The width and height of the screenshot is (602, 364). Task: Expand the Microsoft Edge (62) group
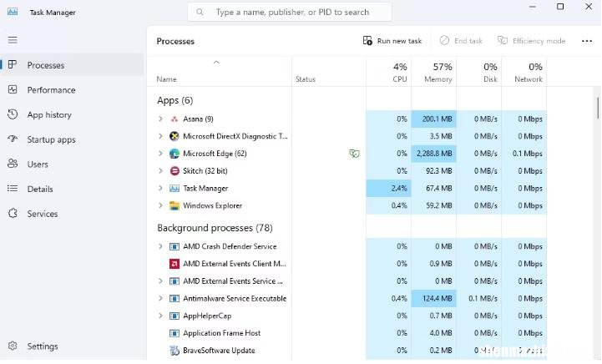click(x=160, y=154)
